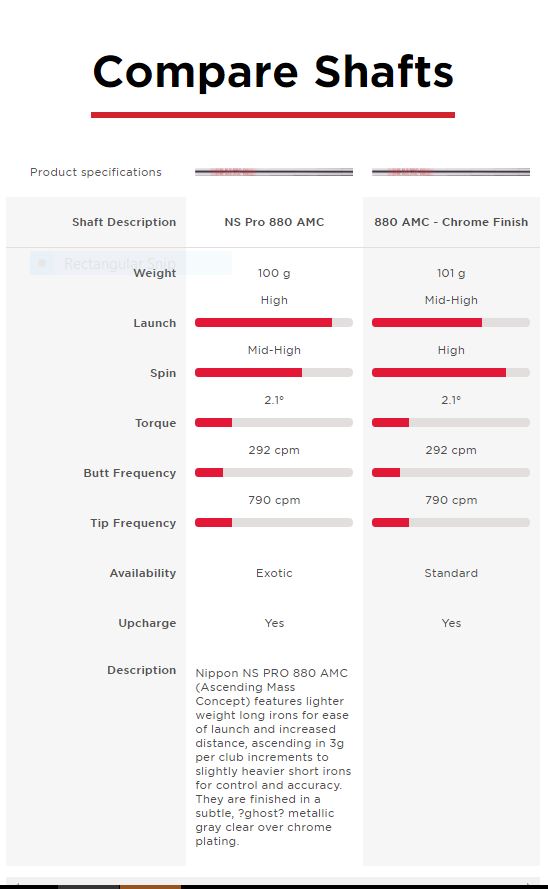The height and width of the screenshot is (889, 548).
Task: Click the Launch bar for NS Pro 880 AMC
Action: pyautogui.click(x=274, y=323)
